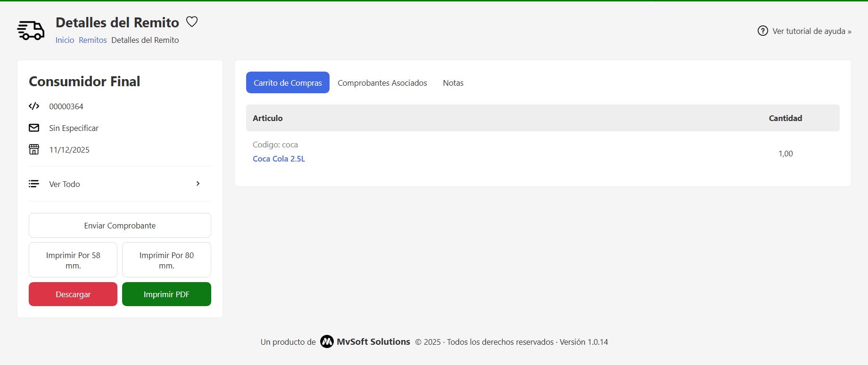Click the green Imprimir PDF button
868x365 pixels.
(166, 294)
